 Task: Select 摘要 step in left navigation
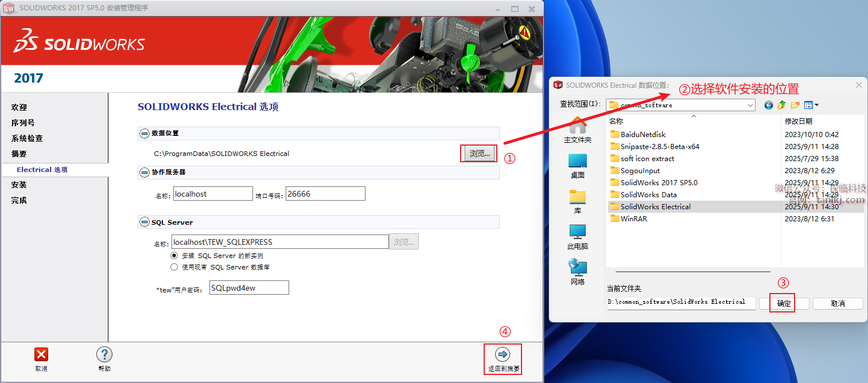pos(19,154)
